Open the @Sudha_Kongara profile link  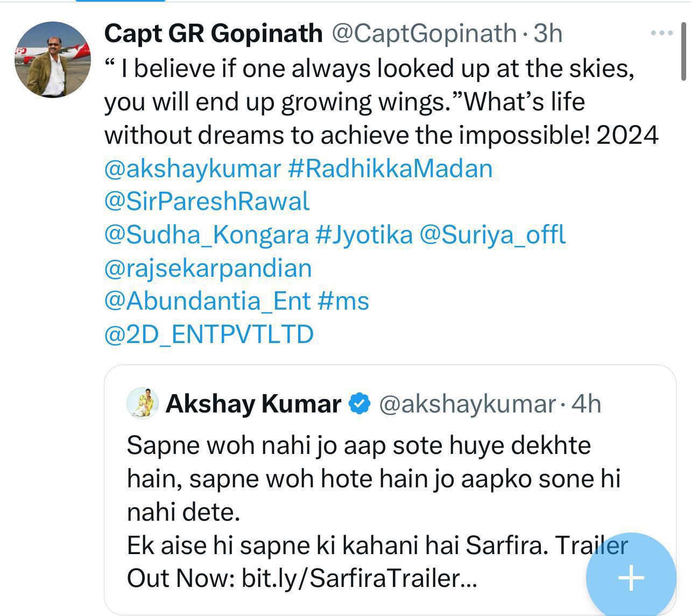(205, 234)
